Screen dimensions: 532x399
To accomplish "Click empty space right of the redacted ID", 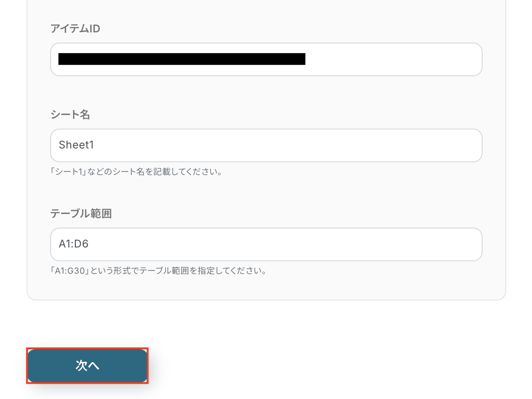I will pyautogui.click(x=392, y=59).
